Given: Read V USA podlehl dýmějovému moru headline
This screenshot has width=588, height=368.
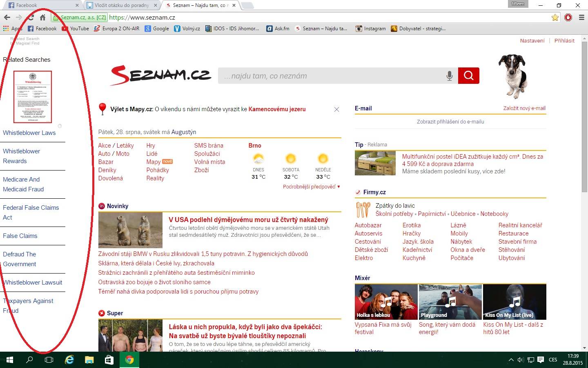Looking at the screenshot, I should tap(248, 220).
